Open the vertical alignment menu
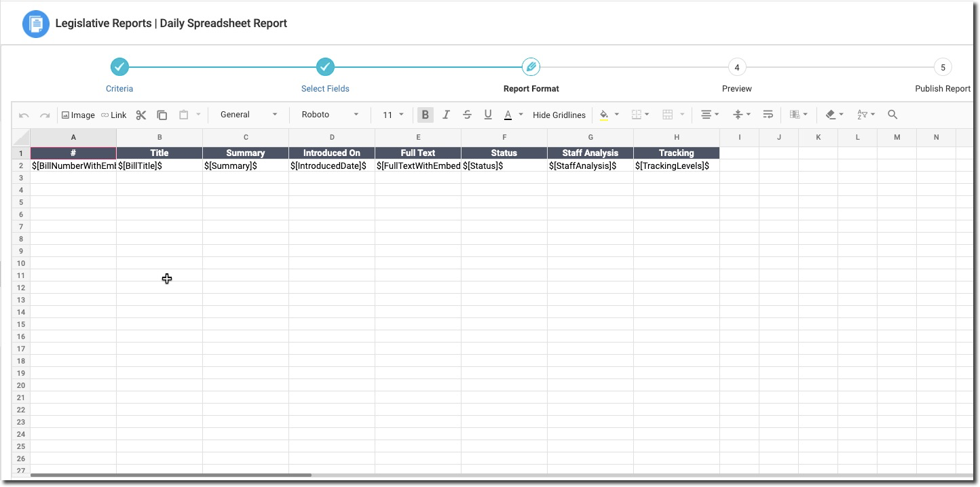 (x=742, y=115)
